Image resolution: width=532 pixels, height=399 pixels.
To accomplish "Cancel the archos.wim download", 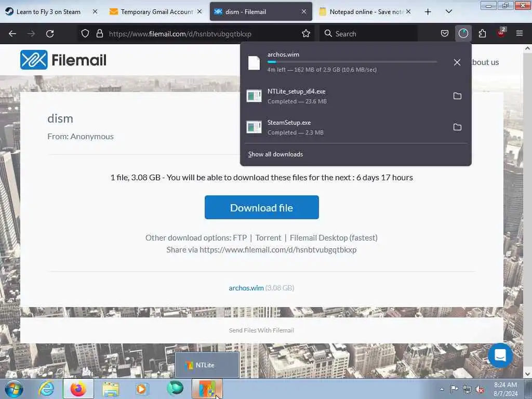I will 457,62.
